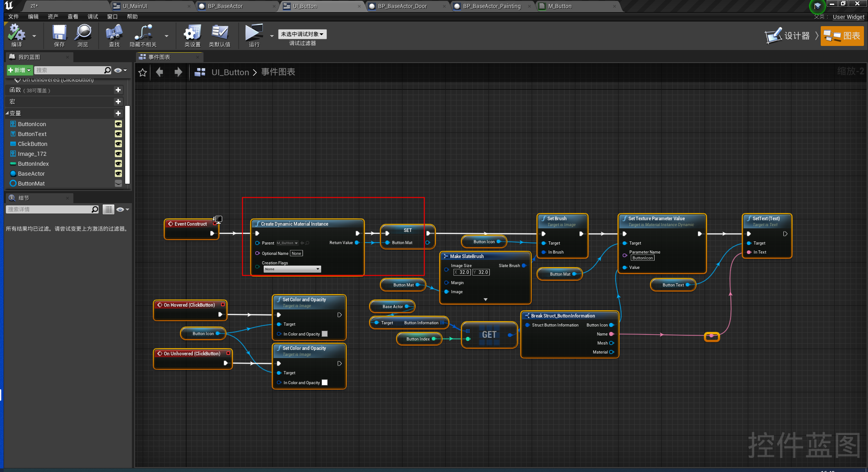Toggle visibility eye for ButtonText variable
This screenshot has height=472, width=868.
point(118,134)
